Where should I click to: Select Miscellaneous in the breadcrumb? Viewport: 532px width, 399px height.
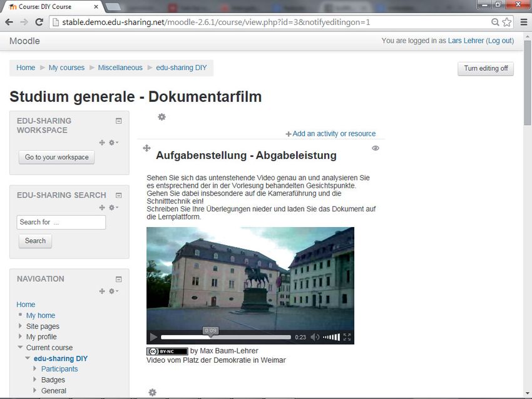(x=120, y=68)
